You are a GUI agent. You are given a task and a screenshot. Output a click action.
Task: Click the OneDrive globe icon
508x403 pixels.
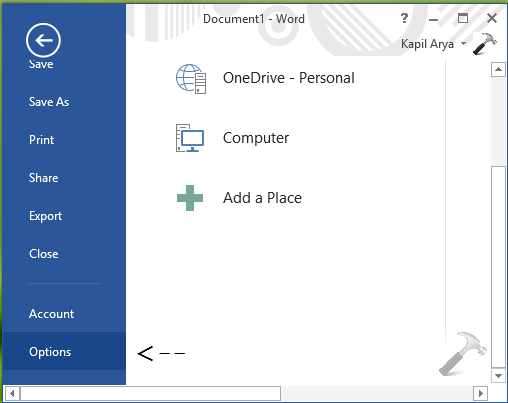191,79
